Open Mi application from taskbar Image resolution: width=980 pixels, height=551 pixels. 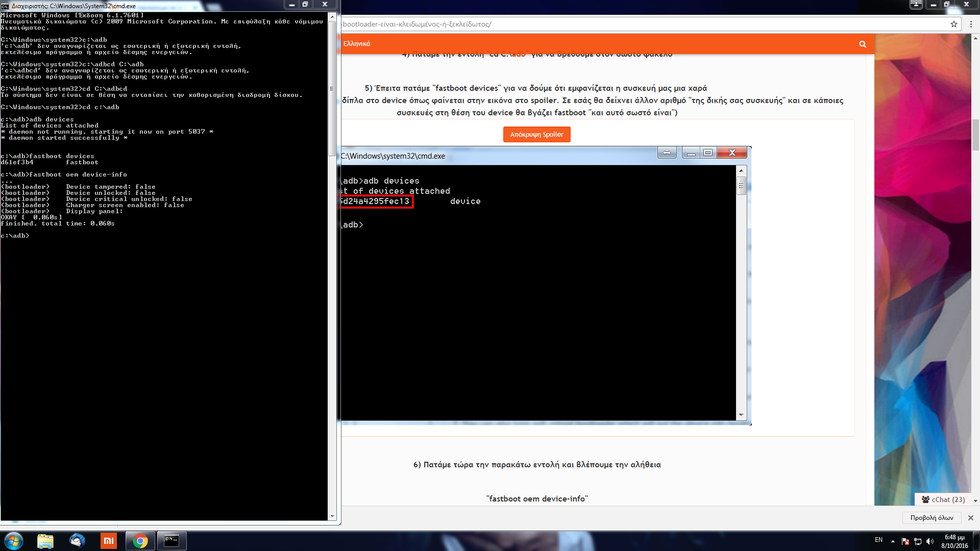[x=108, y=541]
